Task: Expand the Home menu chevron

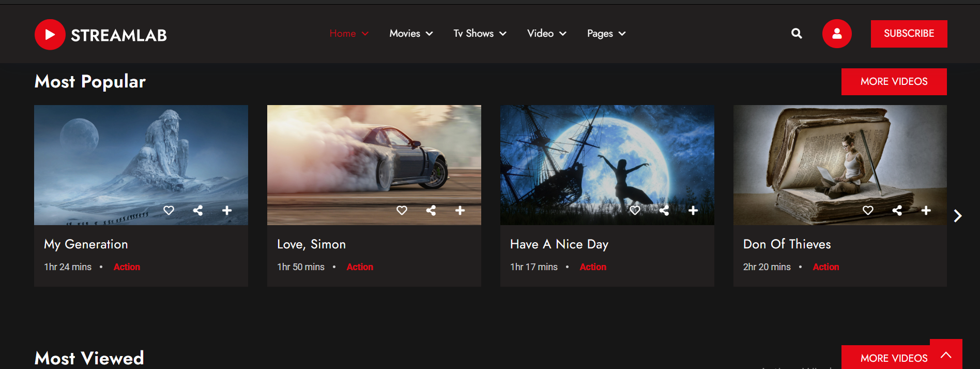Action: [365, 34]
